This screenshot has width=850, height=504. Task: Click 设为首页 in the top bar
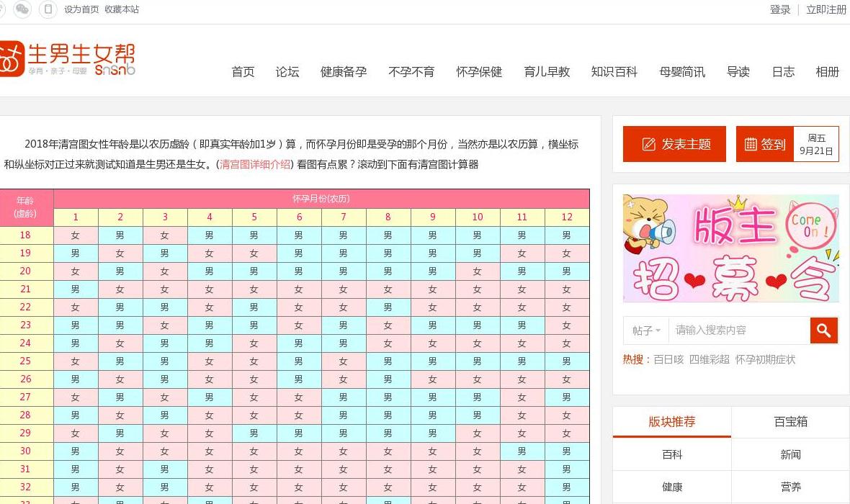click(x=81, y=9)
